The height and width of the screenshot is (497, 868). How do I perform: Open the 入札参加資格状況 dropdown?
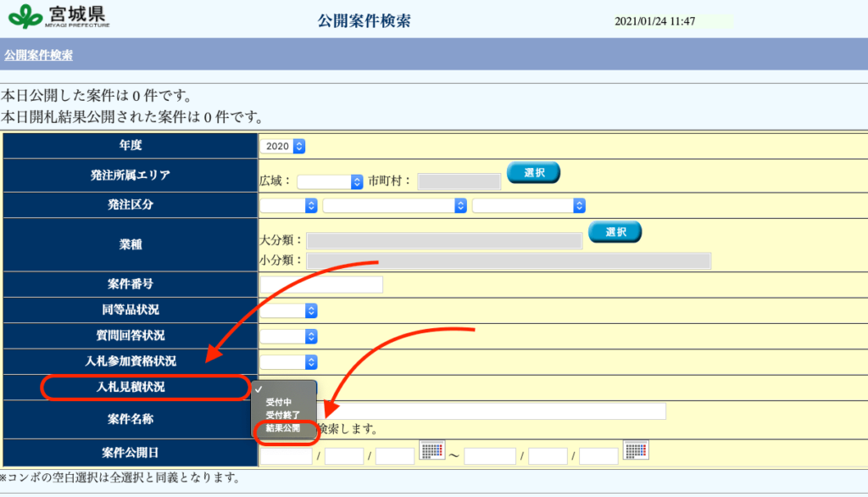288,362
